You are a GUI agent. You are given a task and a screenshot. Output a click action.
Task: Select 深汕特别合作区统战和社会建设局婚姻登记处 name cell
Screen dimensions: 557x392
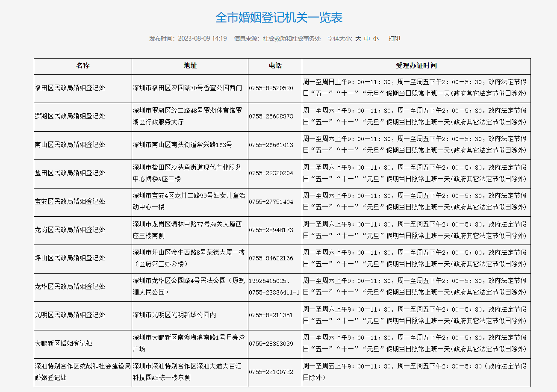[x=83, y=372]
